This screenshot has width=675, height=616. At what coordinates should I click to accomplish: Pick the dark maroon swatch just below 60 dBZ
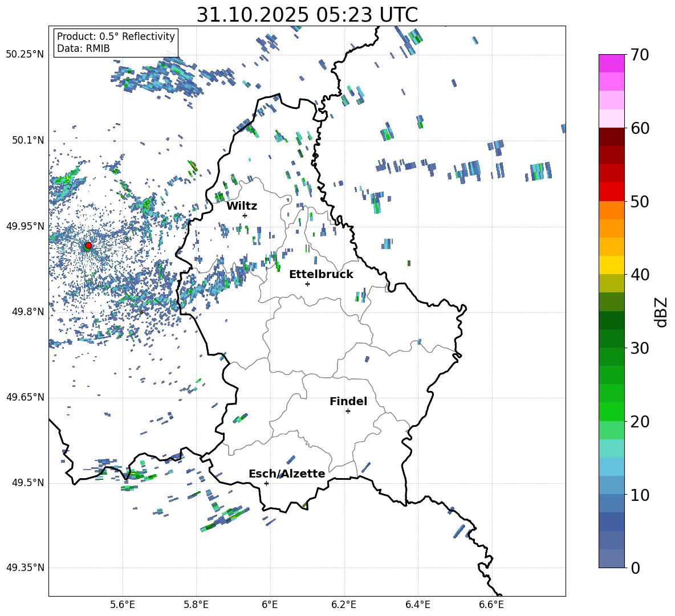612,137
